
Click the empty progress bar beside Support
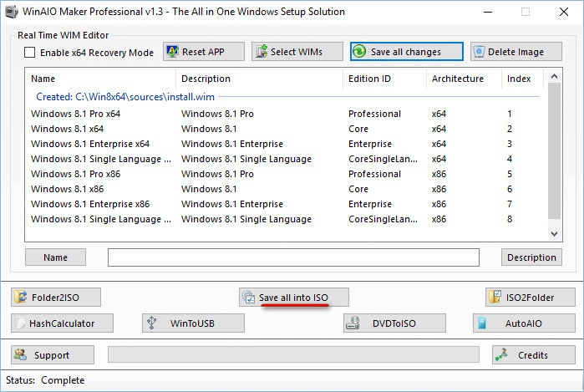coord(293,354)
